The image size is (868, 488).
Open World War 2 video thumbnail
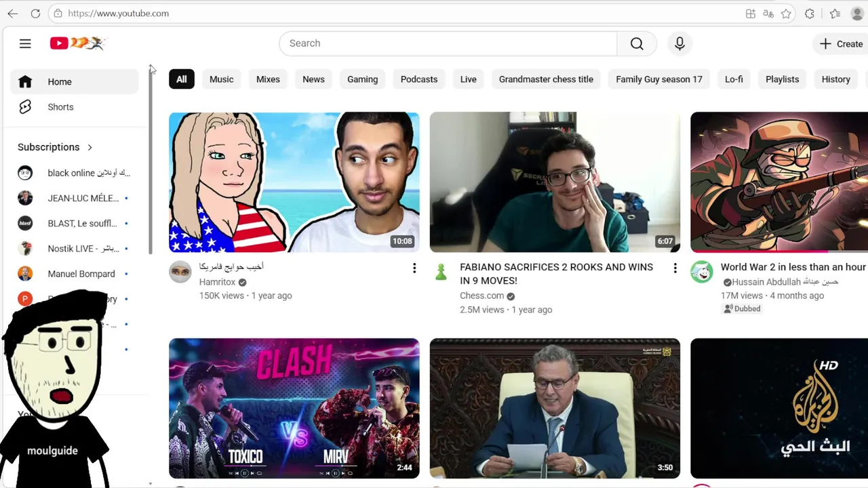779,182
